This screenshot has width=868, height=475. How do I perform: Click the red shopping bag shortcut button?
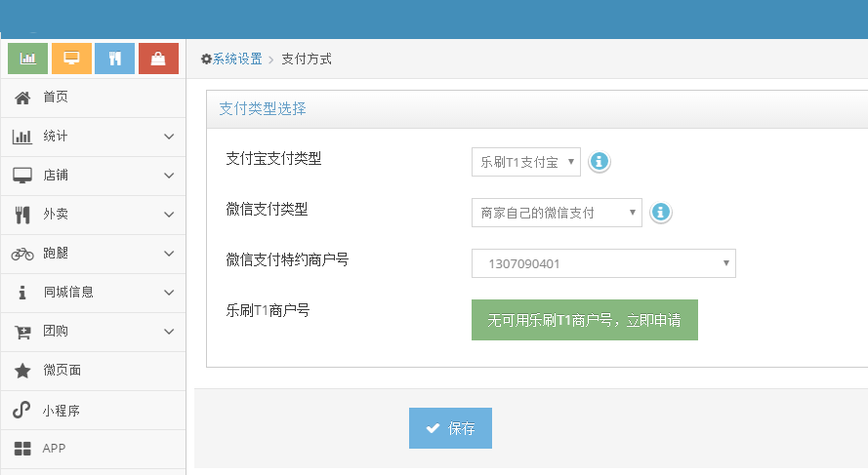click(x=158, y=59)
